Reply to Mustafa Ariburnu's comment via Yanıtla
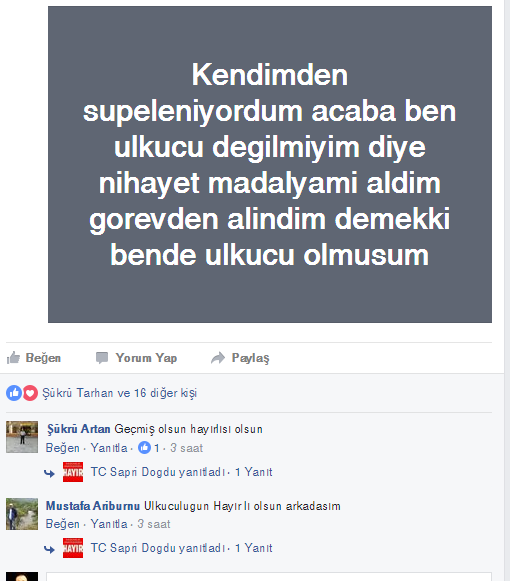 pos(109,524)
